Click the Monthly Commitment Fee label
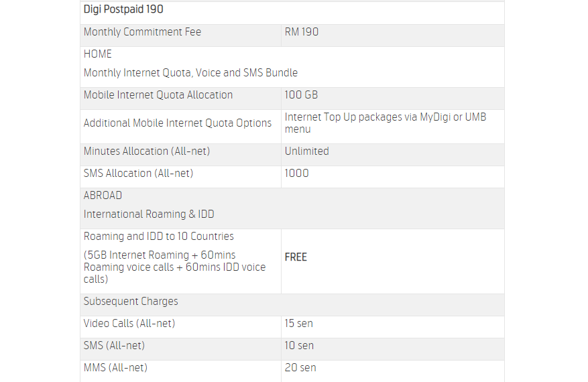Viewport: 588px width, 382px height. (x=142, y=32)
